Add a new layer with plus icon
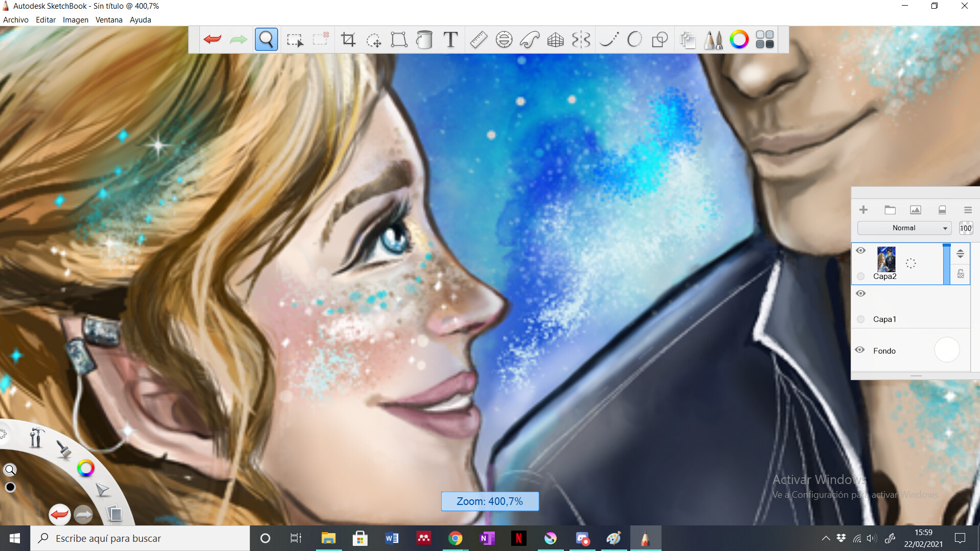 pos(863,210)
